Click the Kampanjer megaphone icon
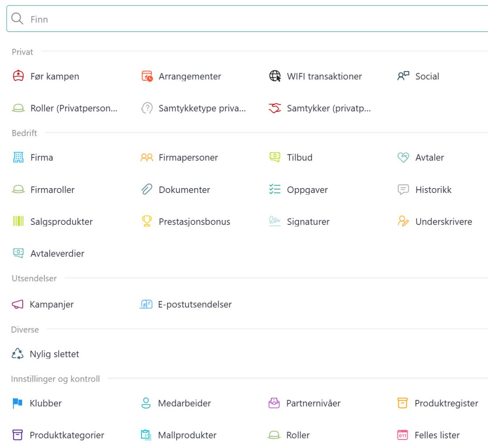This screenshot has width=488, height=448. 17,304
